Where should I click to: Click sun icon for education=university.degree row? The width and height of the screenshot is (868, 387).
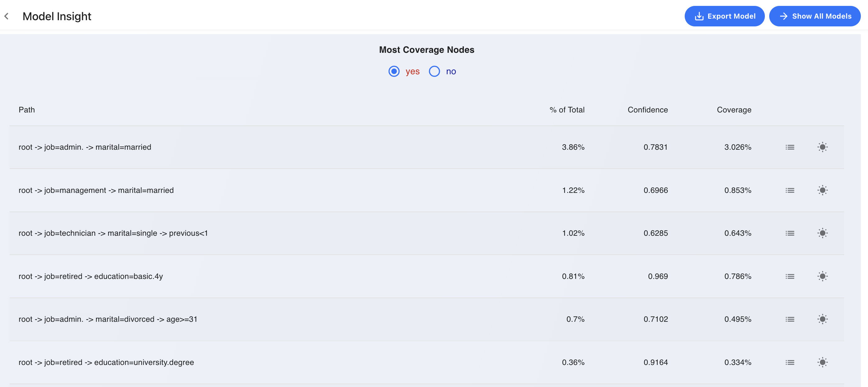click(x=822, y=362)
